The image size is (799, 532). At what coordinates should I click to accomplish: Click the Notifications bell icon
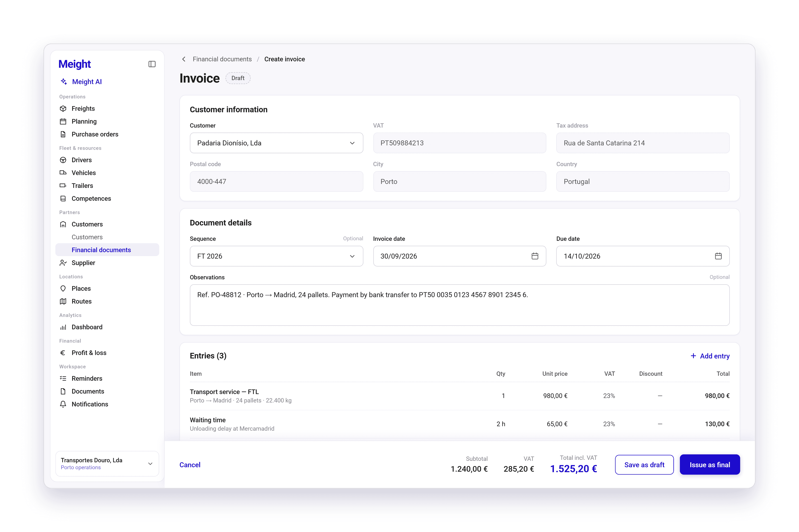click(x=63, y=404)
